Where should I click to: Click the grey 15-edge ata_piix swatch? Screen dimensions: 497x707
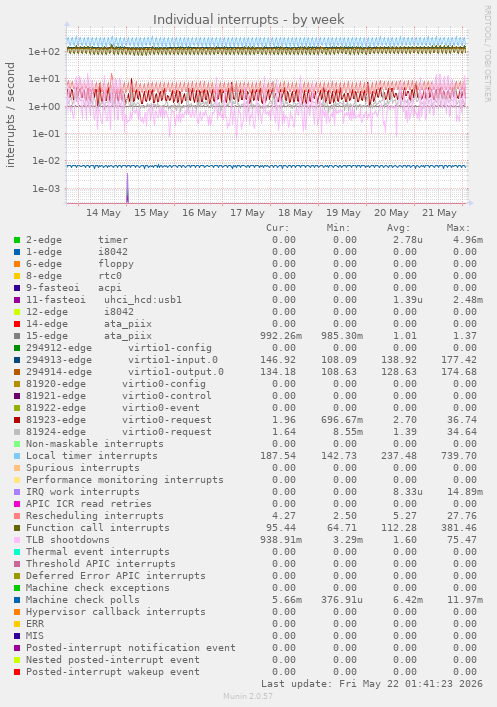pos(17,336)
